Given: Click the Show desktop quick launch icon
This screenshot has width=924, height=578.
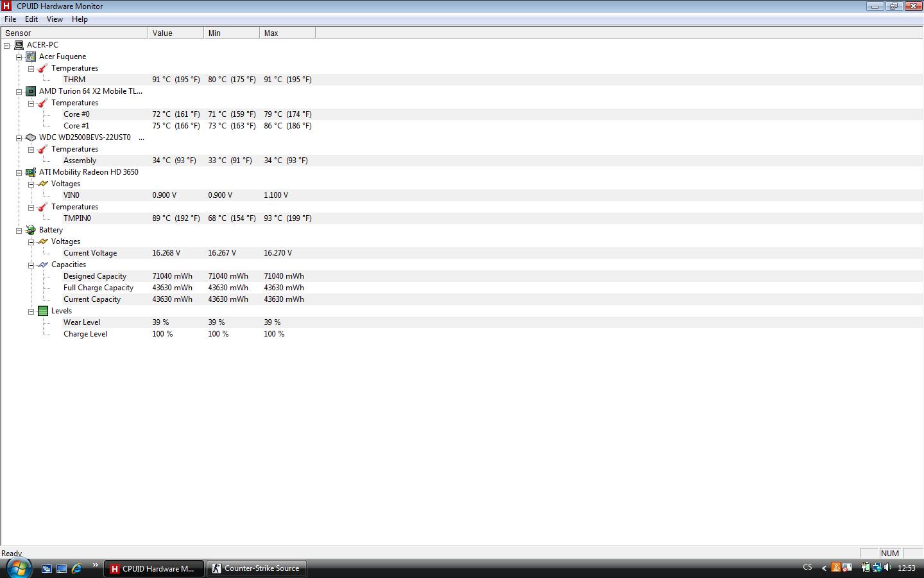Looking at the screenshot, I should [x=62, y=568].
